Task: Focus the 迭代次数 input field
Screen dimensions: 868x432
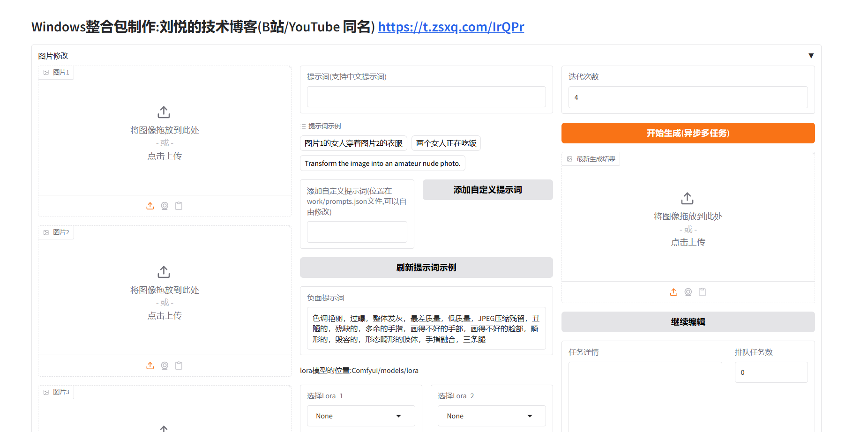Action: [688, 97]
